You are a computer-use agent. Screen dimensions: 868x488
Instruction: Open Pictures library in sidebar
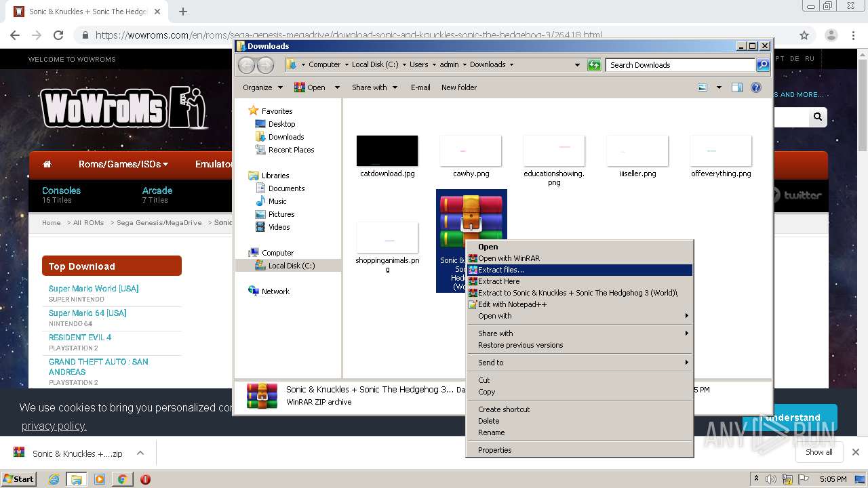click(281, 214)
